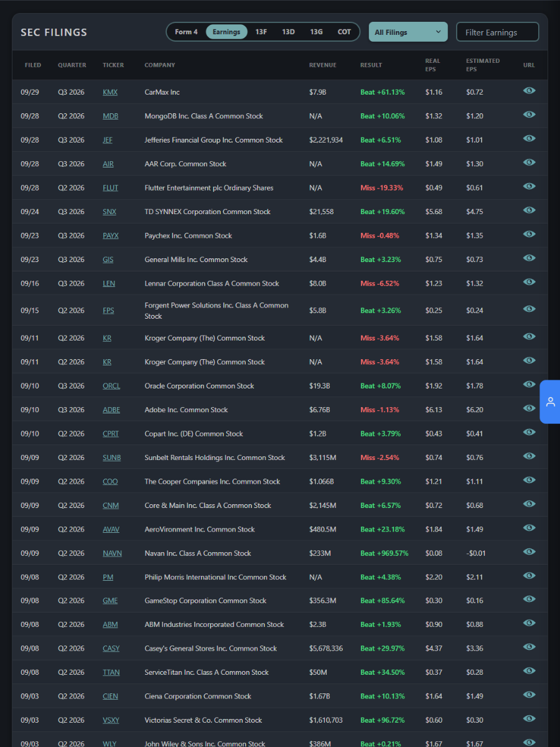Follow the ORCL ticker link
The width and height of the screenshot is (560, 747).
tap(111, 386)
